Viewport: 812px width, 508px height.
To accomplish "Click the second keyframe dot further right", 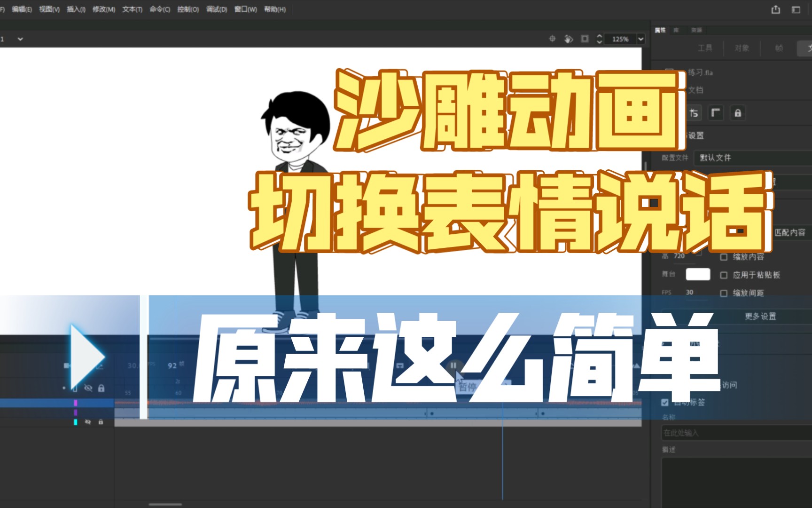I will point(543,413).
